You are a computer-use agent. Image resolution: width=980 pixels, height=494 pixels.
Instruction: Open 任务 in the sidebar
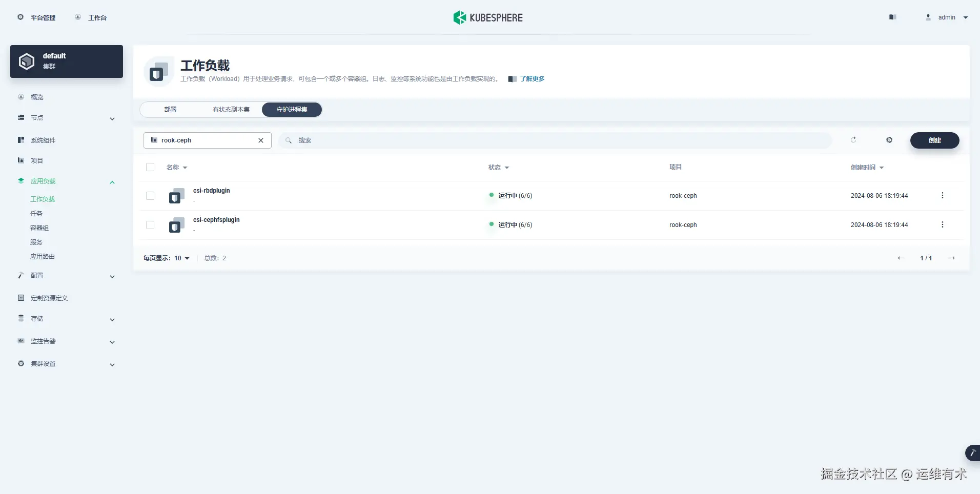coord(36,214)
